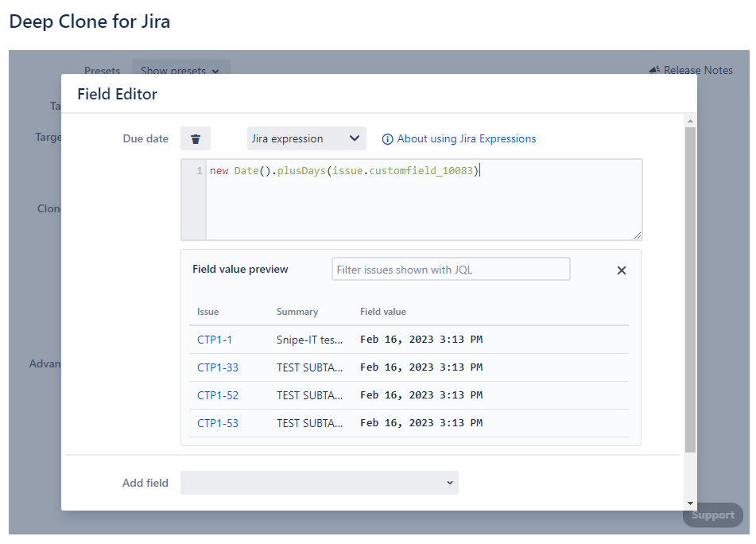Click the Filter issues shown with JQL field

451,269
